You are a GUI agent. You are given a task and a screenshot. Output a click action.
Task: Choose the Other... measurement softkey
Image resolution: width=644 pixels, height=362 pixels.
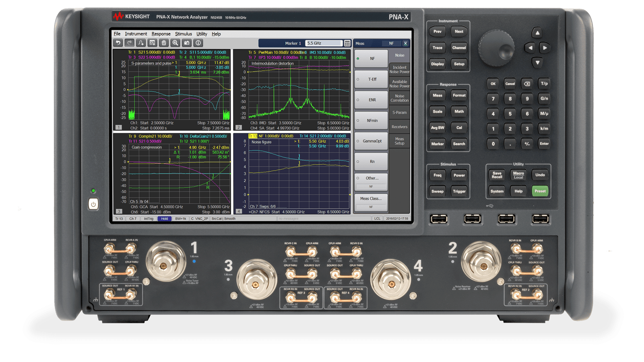tap(371, 182)
